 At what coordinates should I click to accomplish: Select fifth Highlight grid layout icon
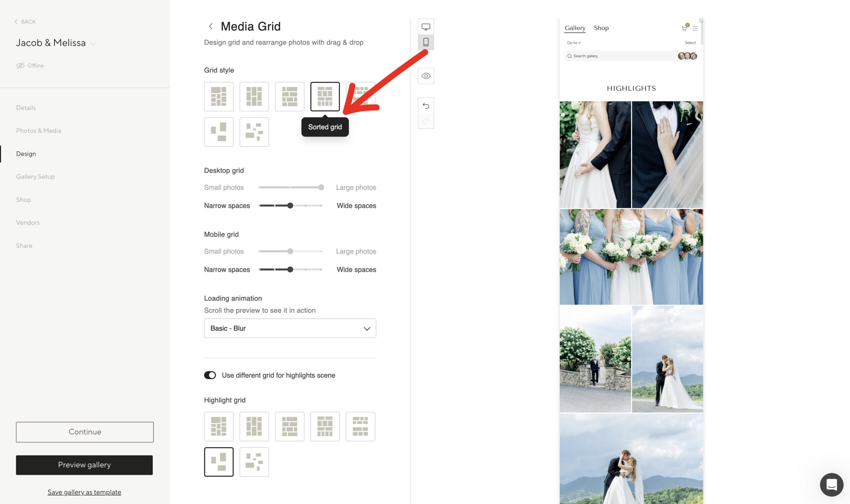[360, 427]
